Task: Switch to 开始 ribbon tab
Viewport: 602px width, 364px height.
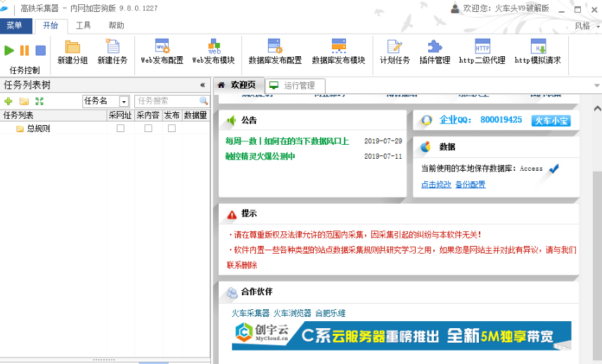Action: 51,25
